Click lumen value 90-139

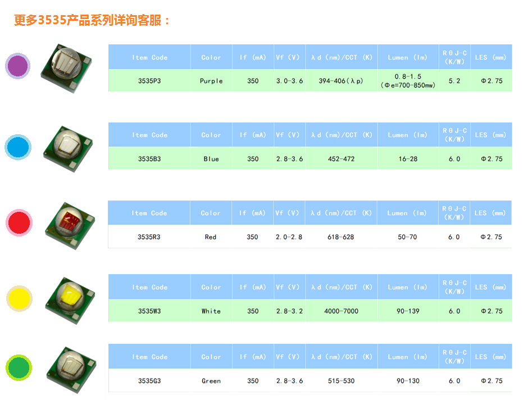coord(408,311)
